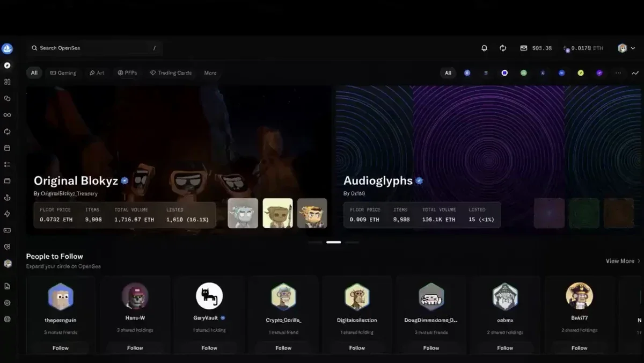The width and height of the screenshot is (644, 363).
Task: Filter by the three-line chain icon
Action: coord(486,73)
